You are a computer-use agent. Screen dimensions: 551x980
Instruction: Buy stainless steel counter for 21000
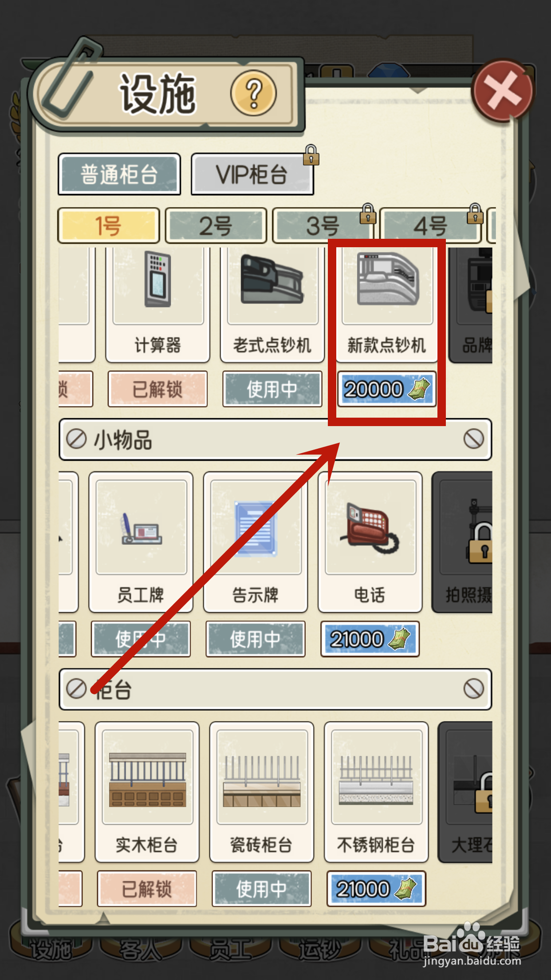[x=376, y=889]
